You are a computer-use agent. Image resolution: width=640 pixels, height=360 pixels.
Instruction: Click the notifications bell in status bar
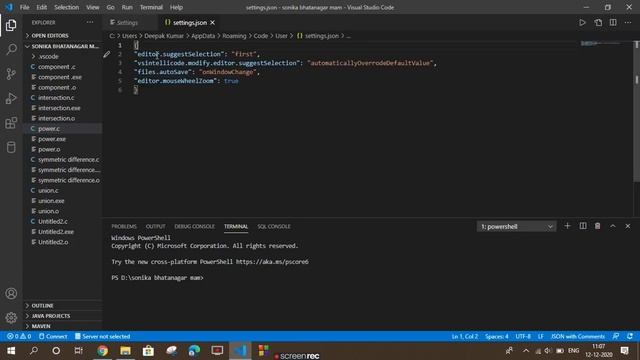[630, 336]
